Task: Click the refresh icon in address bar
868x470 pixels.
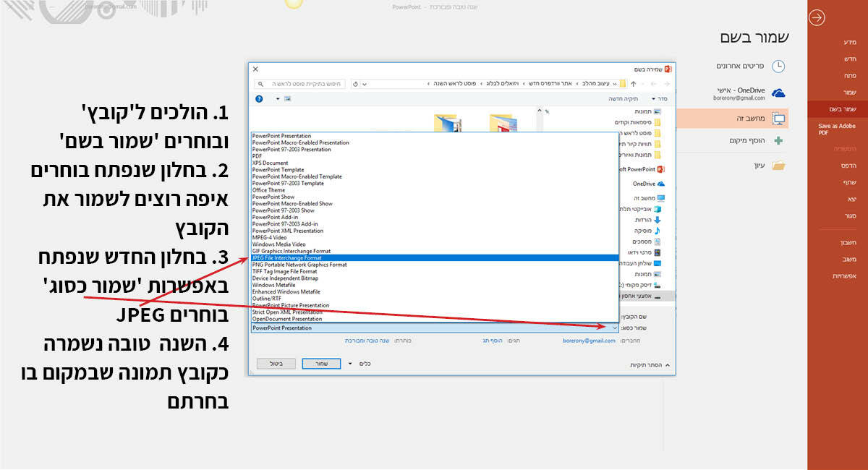Action: pyautogui.click(x=355, y=84)
